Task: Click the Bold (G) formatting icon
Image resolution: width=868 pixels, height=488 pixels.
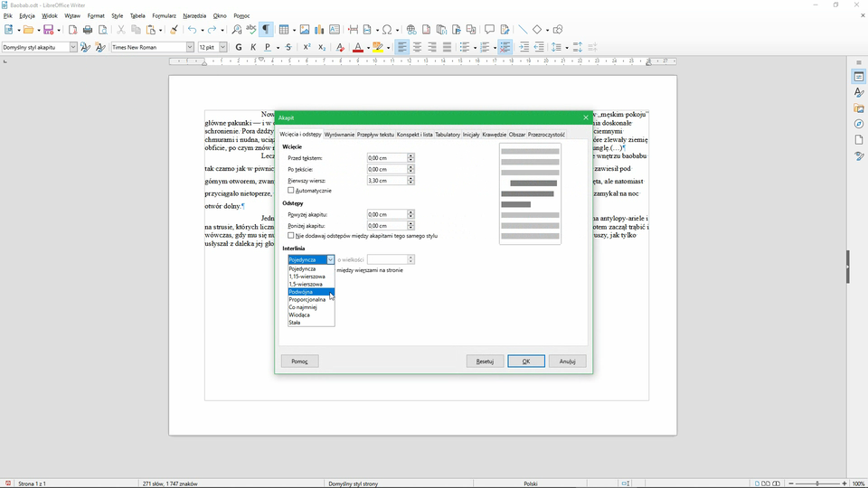Action: (239, 47)
